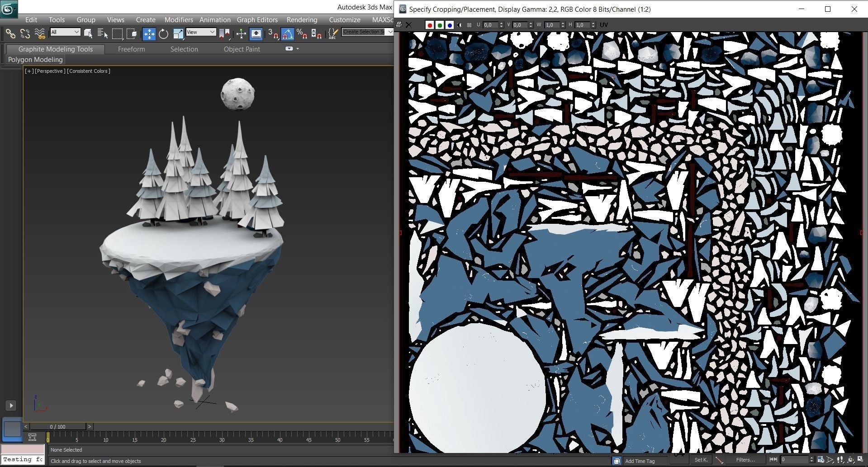This screenshot has height=467, width=868.
Task: Toggle Percent Snap on the toolbar
Action: coord(302,33)
